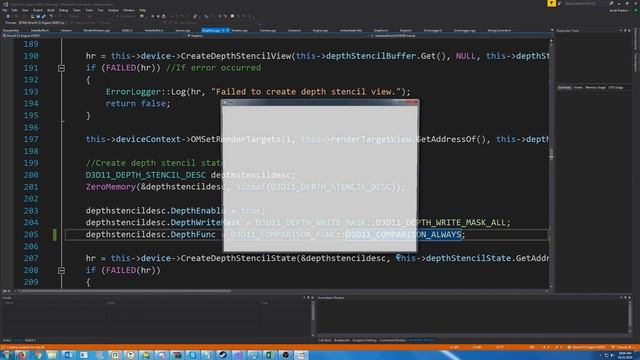Collapse the if block at line 208
Screen dimensions: 640x360
tap(61, 271)
